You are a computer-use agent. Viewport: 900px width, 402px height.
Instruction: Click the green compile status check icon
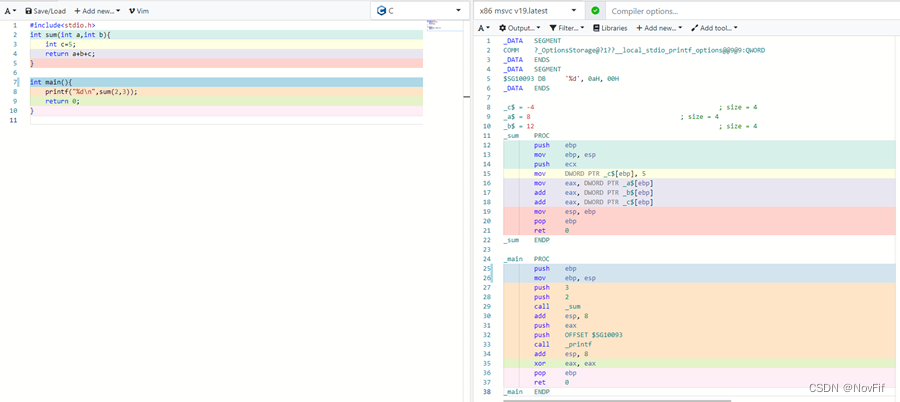click(595, 10)
